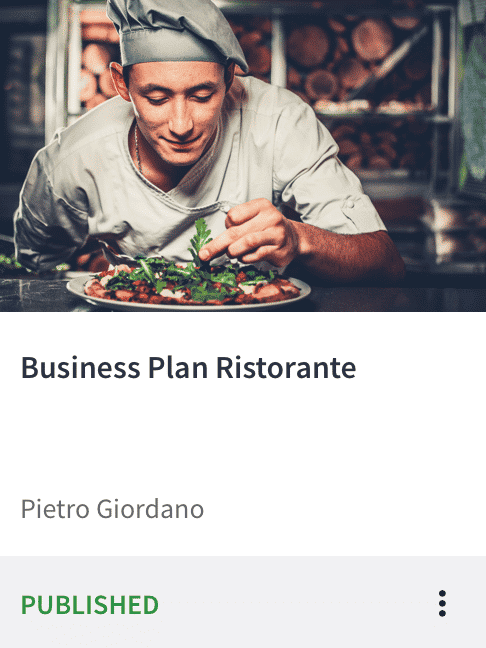This screenshot has height=648, width=486.
Task: Click blank white area under card title
Action: click(x=243, y=438)
